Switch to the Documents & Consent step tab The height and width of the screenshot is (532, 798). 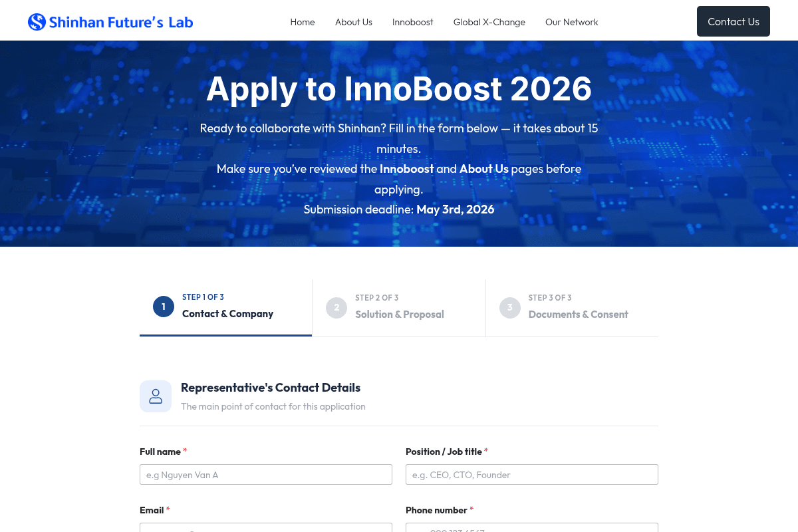coord(573,307)
